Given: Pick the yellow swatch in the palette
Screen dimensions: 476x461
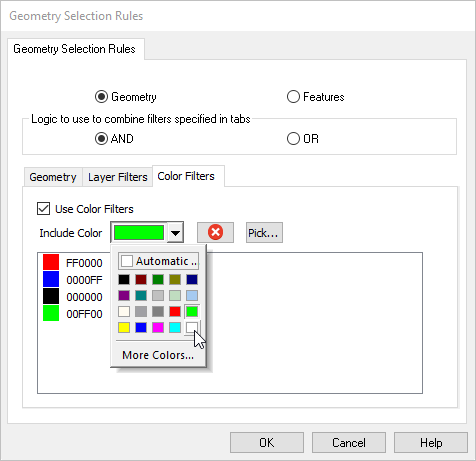Looking at the screenshot, I should [124, 328].
